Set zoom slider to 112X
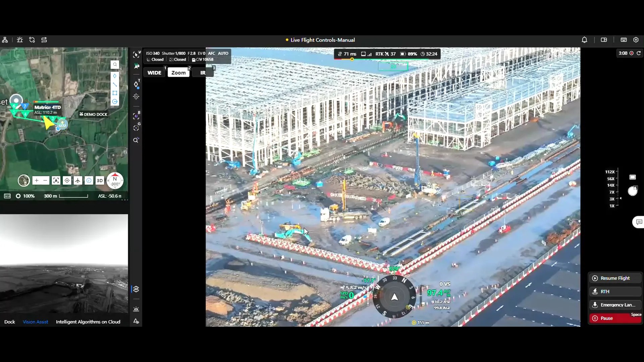 point(610,172)
